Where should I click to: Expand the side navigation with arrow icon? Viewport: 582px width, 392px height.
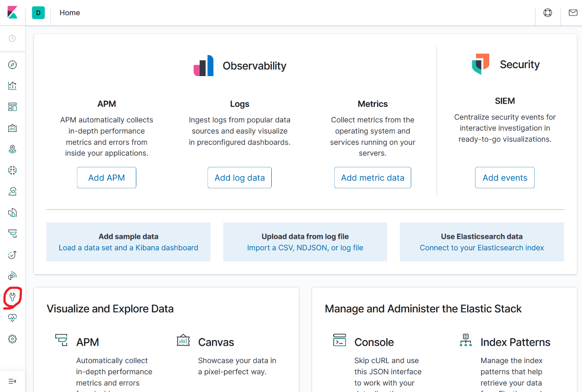tap(12, 381)
